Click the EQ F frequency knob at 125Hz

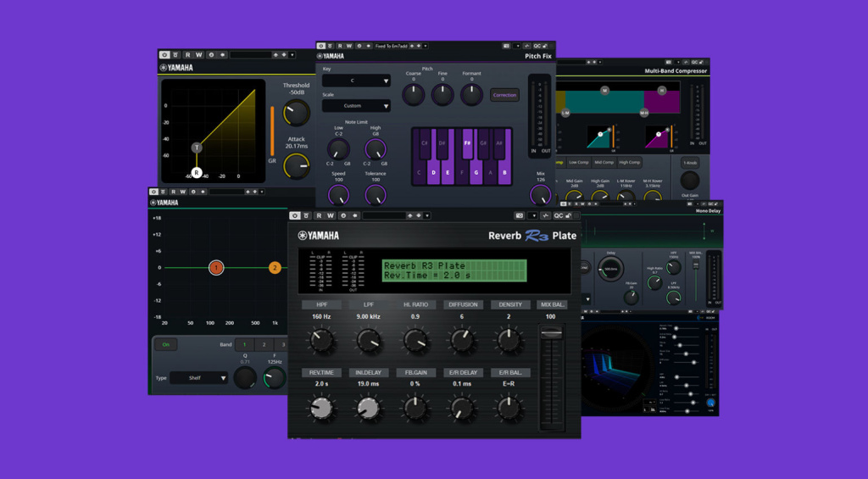274,378
